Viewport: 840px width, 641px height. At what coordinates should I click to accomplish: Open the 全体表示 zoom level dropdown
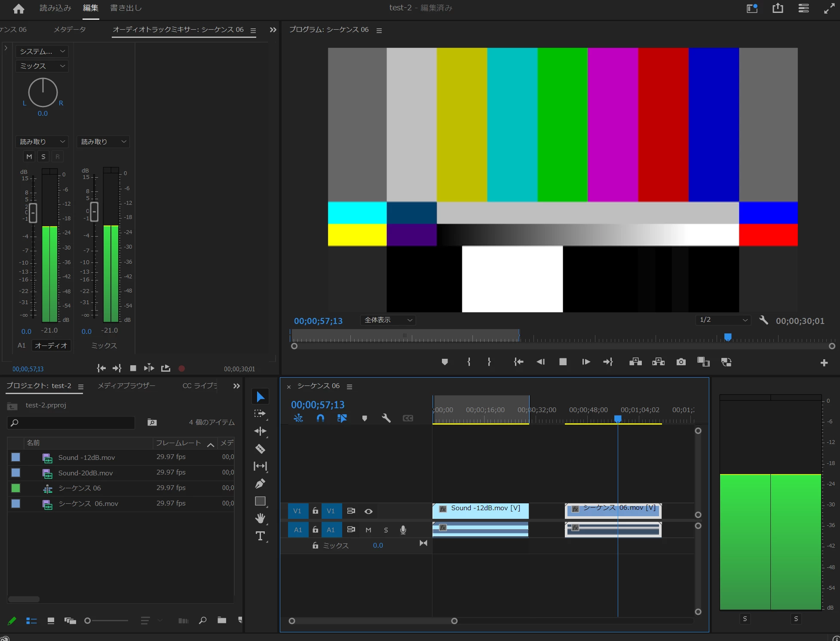(388, 320)
